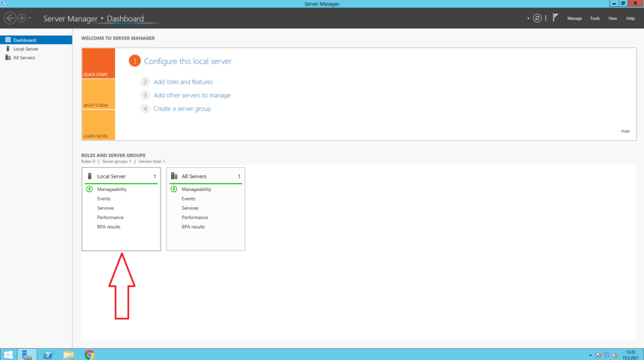The width and height of the screenshot is (644, 360).
Task: Click the system tray flag icon
Action: point(599,355)
